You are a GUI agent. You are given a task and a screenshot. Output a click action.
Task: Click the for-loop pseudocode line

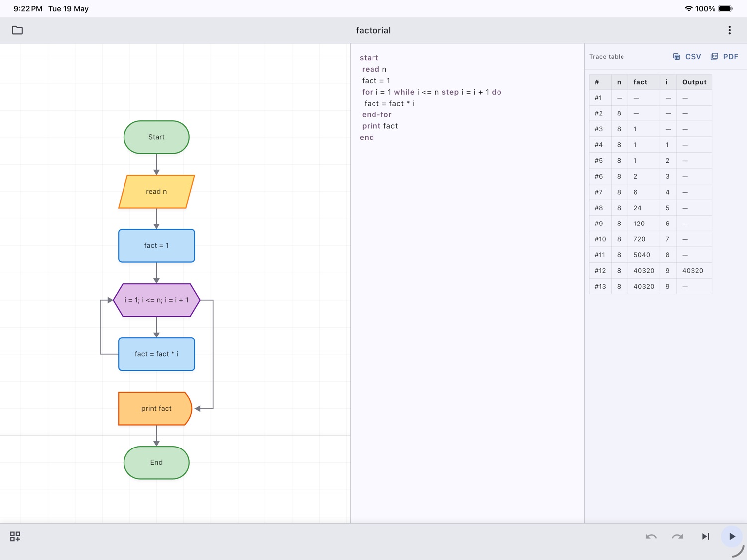click(432, 92)
